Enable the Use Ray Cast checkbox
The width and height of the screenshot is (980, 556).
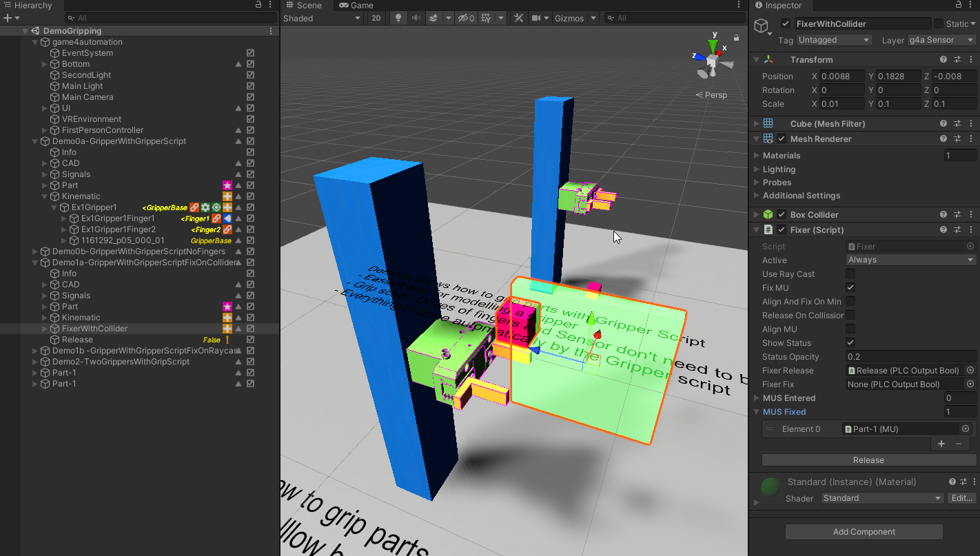tap(850, 274)
